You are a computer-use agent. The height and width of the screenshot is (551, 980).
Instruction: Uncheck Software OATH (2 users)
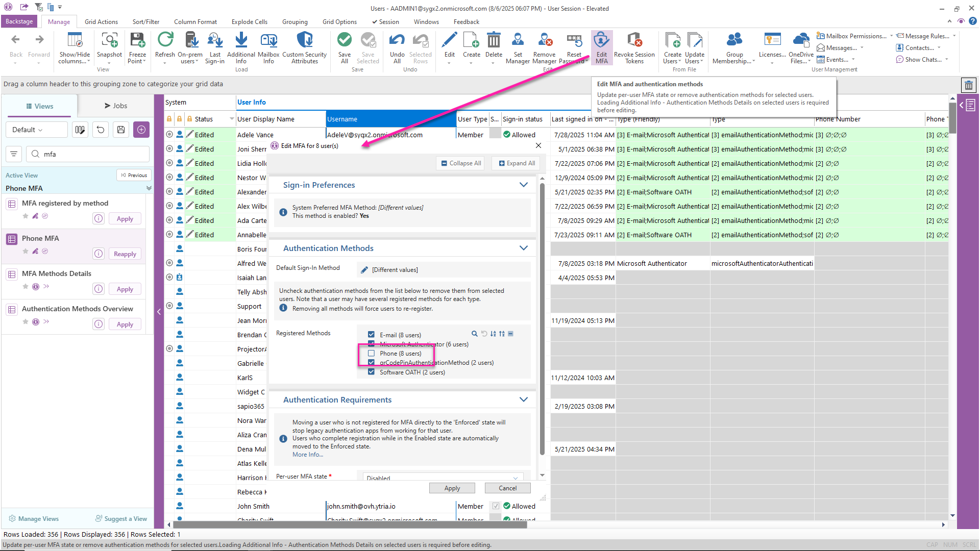pos(371,372)
